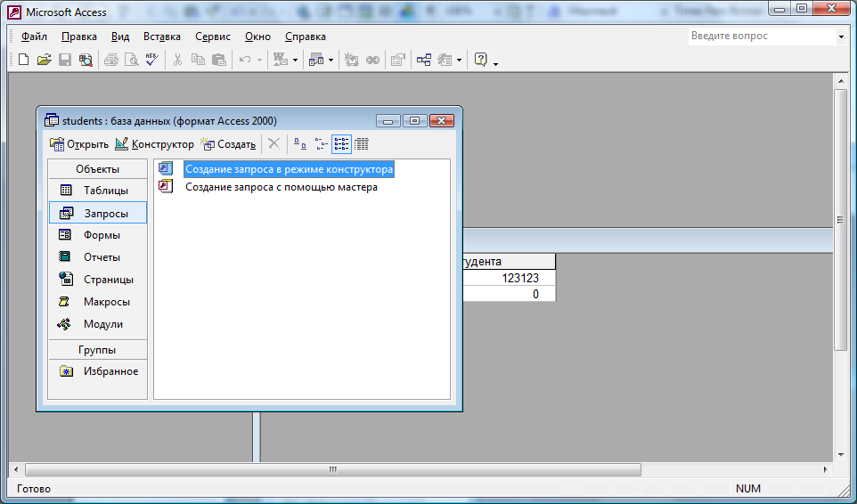Click the students database window title icon
Image resolution: width=857 pixels, height=504 pixels.
tap(52, 120)
